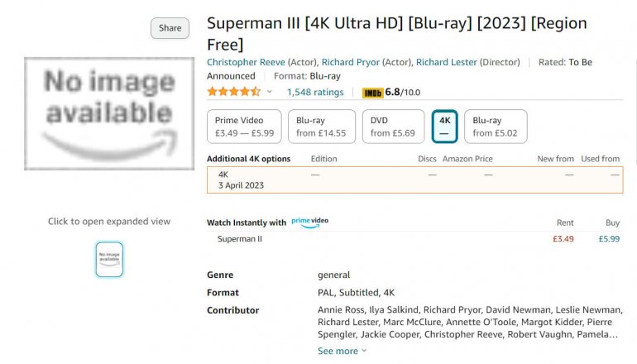
Task: Select the Prime Video format option
Action: [x=245, y=127]
